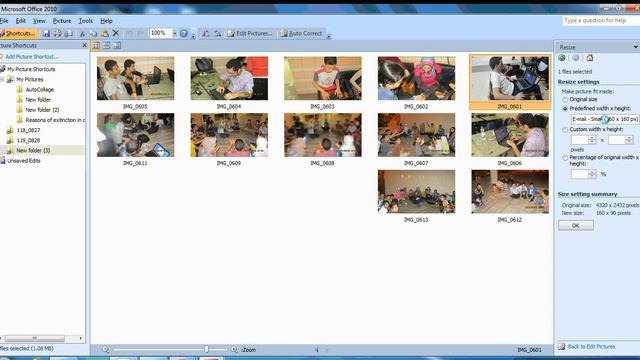This screenshot has height=360, width=640.
Task: Open the View menu
Action: [39, 21]
